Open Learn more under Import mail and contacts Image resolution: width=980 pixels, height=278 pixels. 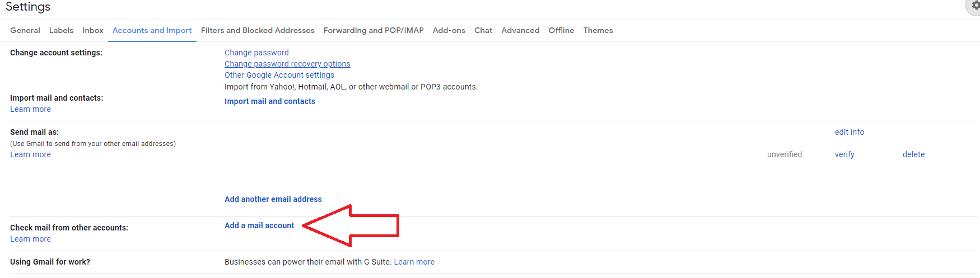click(30, 109)
